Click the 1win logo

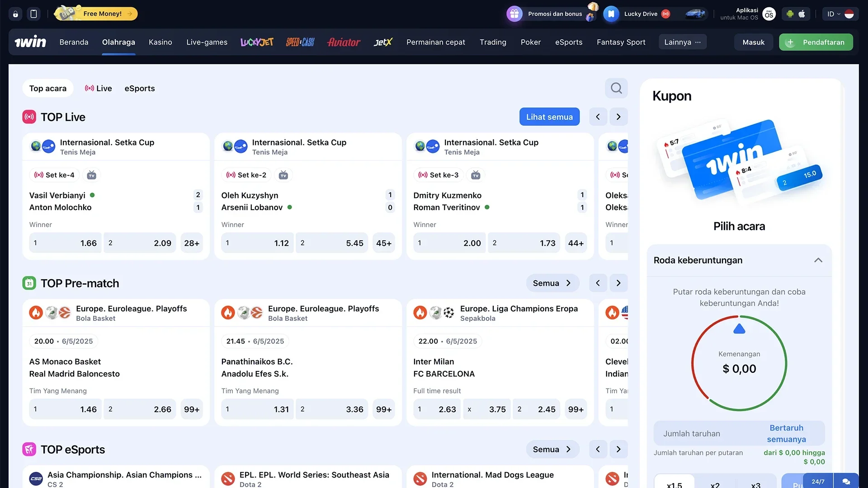pyautogui.click(x=30, y=42)
